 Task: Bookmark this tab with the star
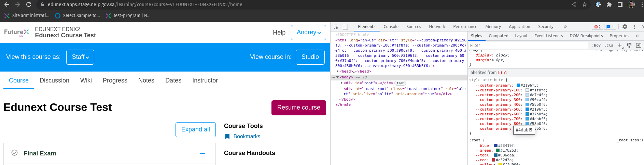click(585, 4)
